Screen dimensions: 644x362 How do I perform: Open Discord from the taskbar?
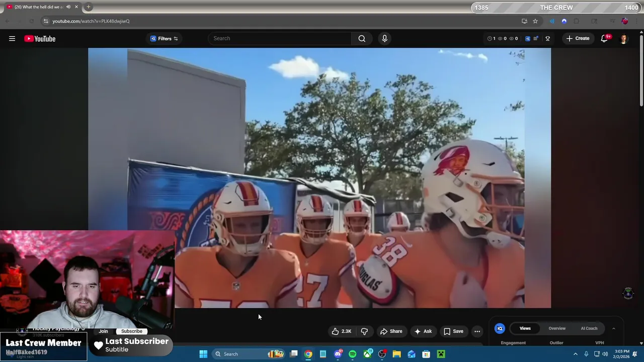click(x=338, y=354)
